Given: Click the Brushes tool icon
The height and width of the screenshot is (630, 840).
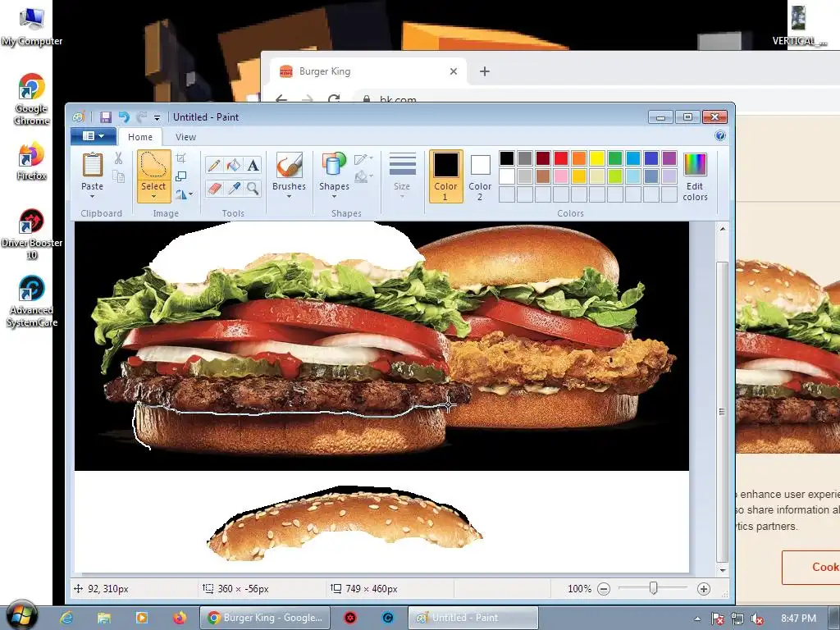Looking at the screenshot, I should 289,165.
